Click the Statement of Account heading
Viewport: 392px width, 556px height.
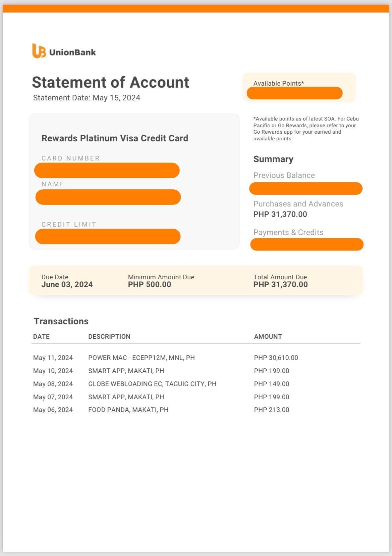pyautogui.click(x=110, y=82)
